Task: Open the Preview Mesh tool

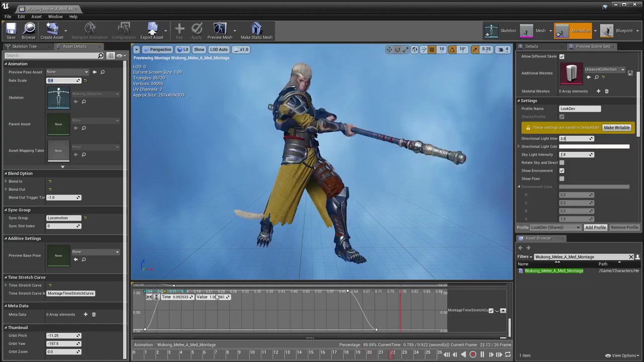Action: point(220,31)
